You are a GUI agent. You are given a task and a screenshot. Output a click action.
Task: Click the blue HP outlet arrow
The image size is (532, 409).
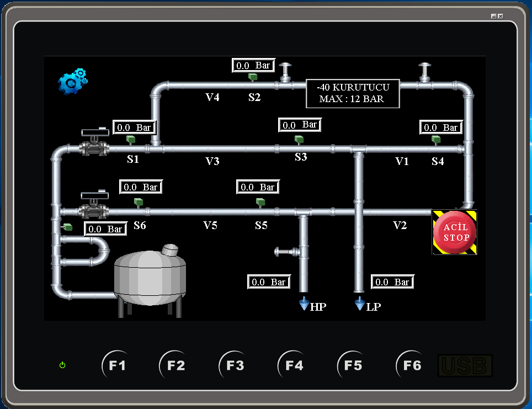304,303
